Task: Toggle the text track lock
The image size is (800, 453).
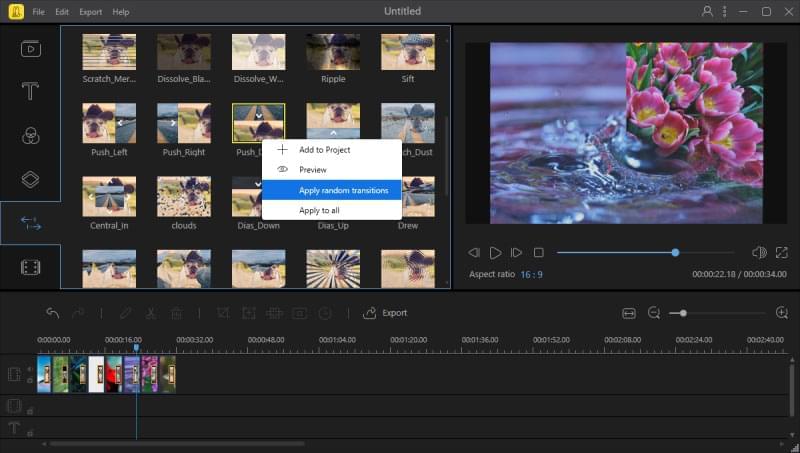Action: [x=29, y=432]
